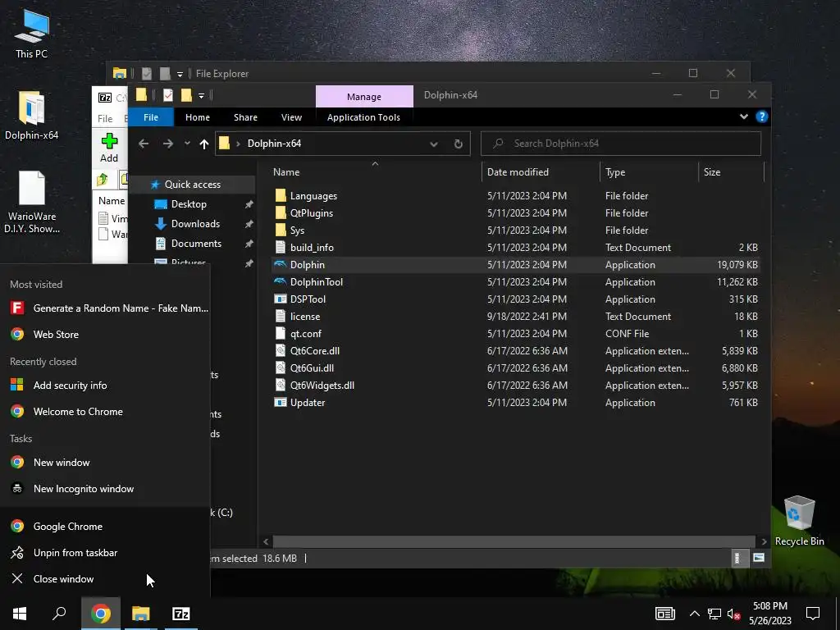Select Documents in navigation pane

(196, 243)
